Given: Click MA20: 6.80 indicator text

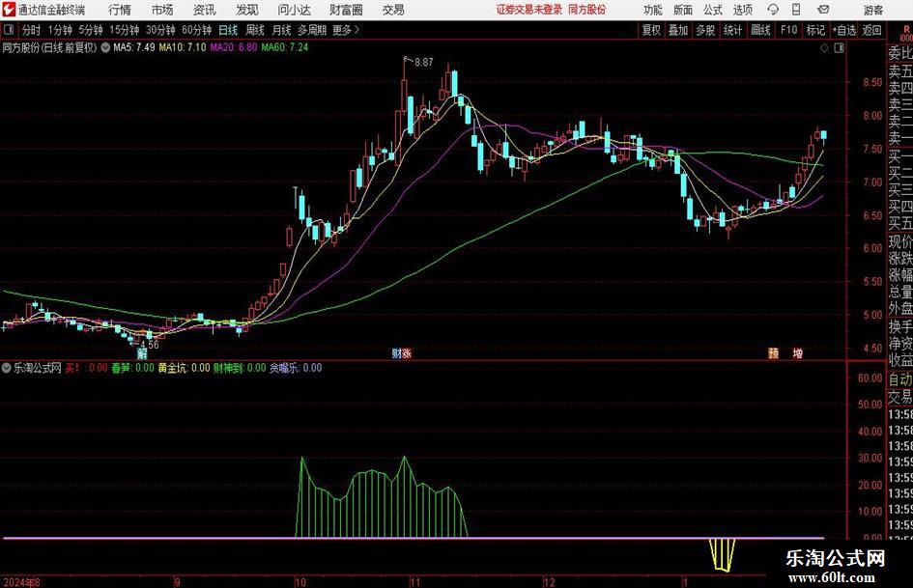Looking at the screenshot, I should pyautogui.click(x=234, y=47).
